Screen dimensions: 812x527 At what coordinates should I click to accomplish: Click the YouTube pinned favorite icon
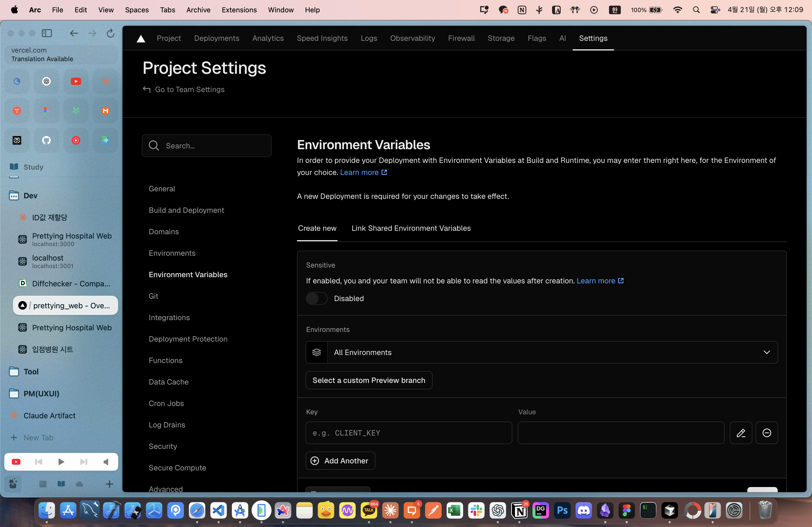click(76, 81)
